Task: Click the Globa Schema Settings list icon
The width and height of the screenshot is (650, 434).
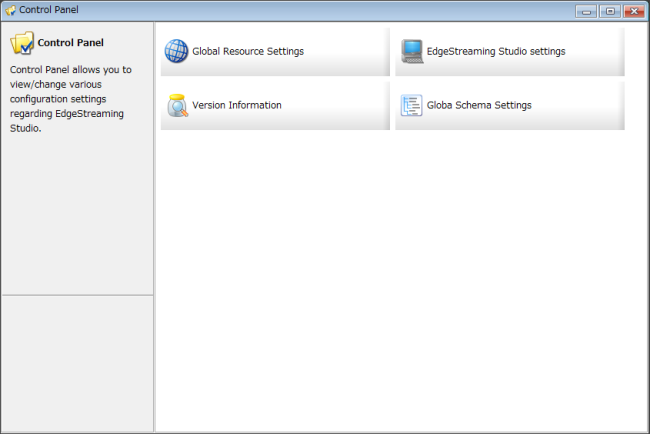Action: [411, 105]
